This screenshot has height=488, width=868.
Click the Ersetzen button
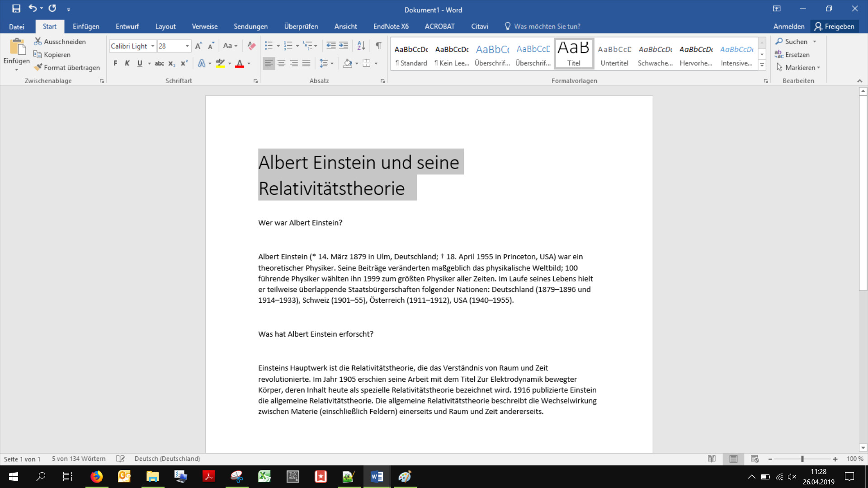click(x=793, y=54)
